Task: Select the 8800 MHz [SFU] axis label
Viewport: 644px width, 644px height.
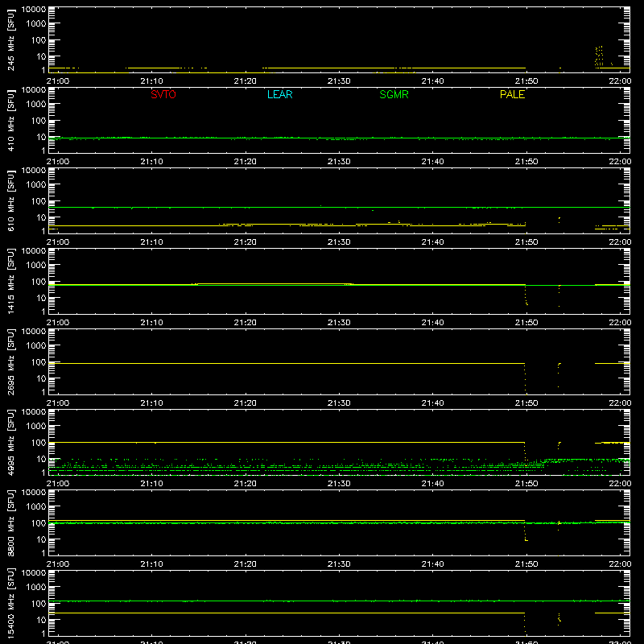Action: [x=10, y=523]
